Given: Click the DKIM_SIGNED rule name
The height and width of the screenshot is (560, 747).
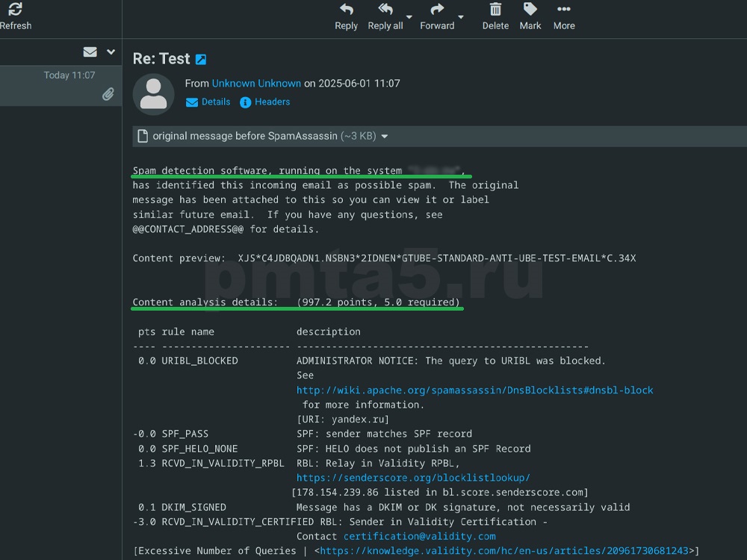Looking at the screenshot, I should [194, 507].
